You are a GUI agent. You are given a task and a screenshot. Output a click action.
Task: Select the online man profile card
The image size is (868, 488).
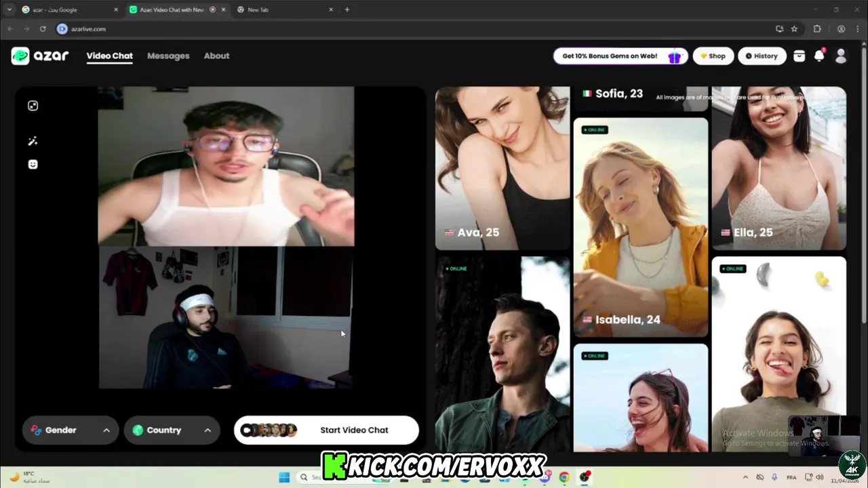pyautogui.click(x=502, y=354)
